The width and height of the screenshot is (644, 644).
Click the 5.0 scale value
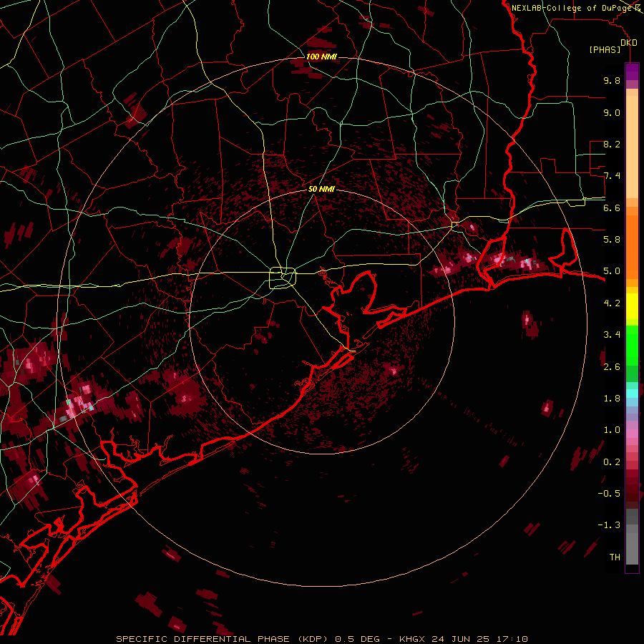(x=612, y=271)
